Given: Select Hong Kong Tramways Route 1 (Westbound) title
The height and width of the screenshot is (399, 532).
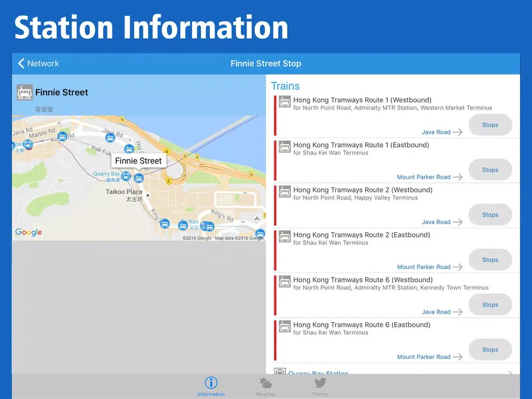Looking at the screenshot, I should pyautogui.click(x=362, y=100).
